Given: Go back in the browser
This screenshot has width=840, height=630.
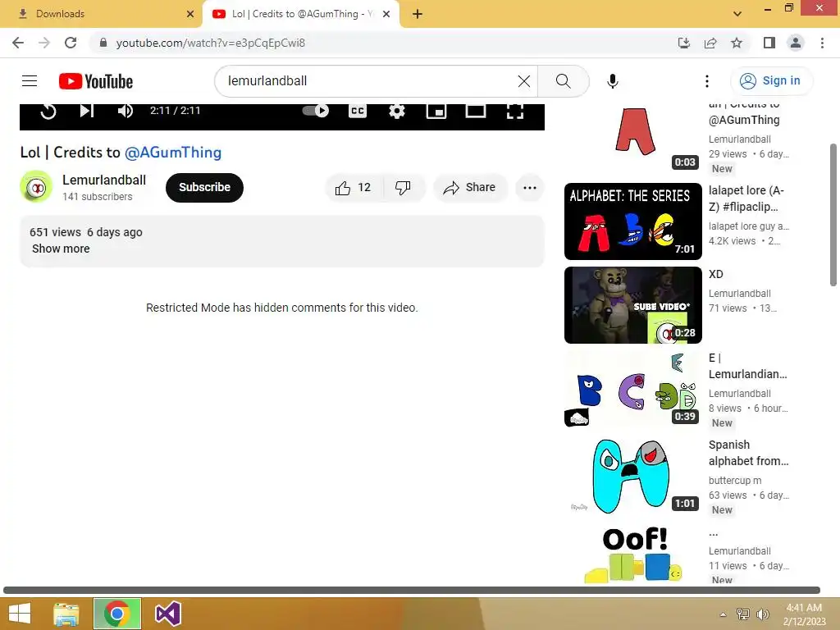Looking at the screenshot, I should click(18, 43).
